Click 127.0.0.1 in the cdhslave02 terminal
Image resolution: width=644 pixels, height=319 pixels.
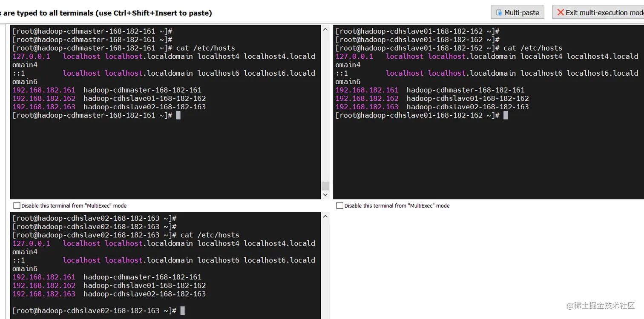pyautogui.click(x=31, y=243)
